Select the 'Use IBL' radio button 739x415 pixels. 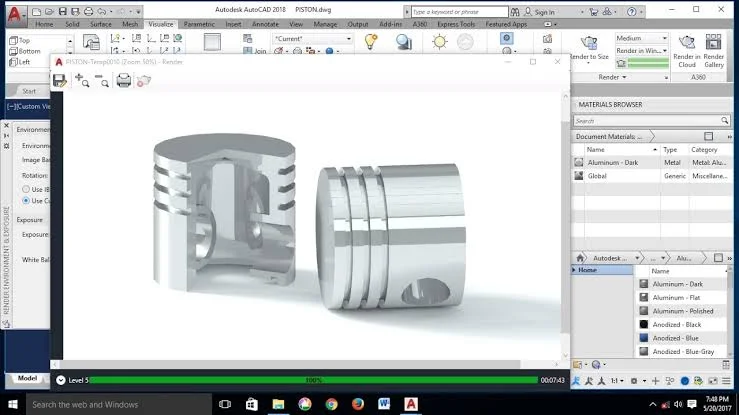coord(26,189)
